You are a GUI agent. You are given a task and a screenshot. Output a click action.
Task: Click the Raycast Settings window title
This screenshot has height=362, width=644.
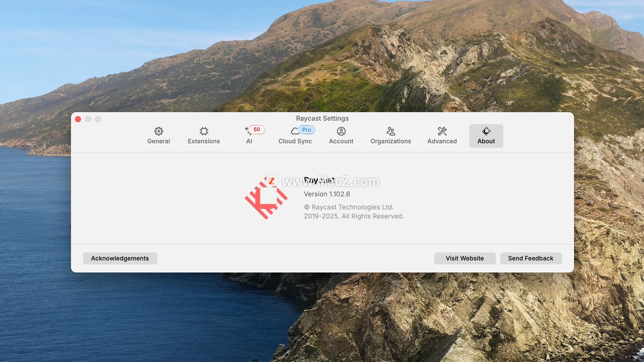coord(322,118)
